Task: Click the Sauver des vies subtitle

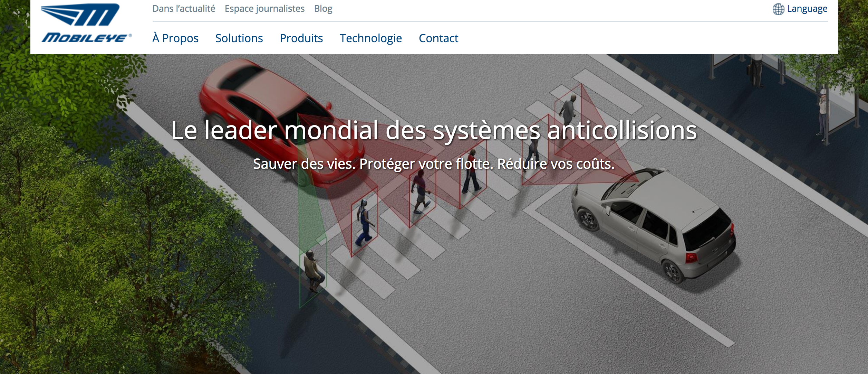Action: coord(434,164)
